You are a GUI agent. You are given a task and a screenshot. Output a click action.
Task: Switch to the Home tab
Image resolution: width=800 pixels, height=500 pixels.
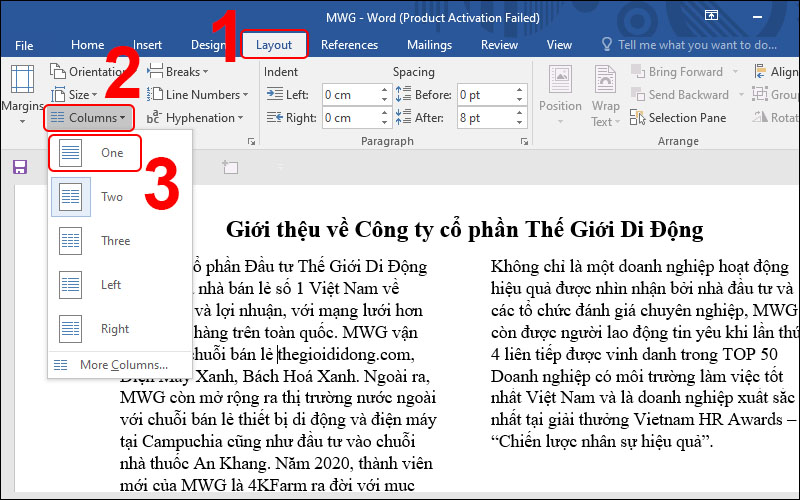(87, 45)
